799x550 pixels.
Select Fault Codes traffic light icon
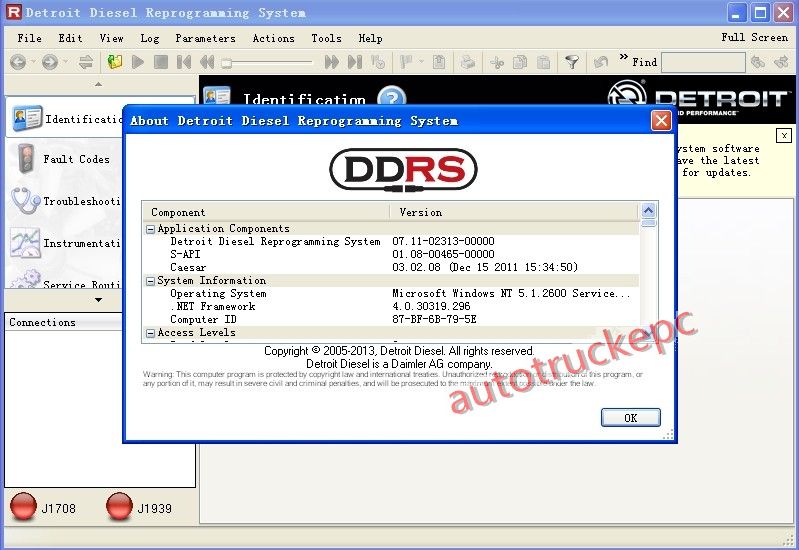[x=25, y=159]
